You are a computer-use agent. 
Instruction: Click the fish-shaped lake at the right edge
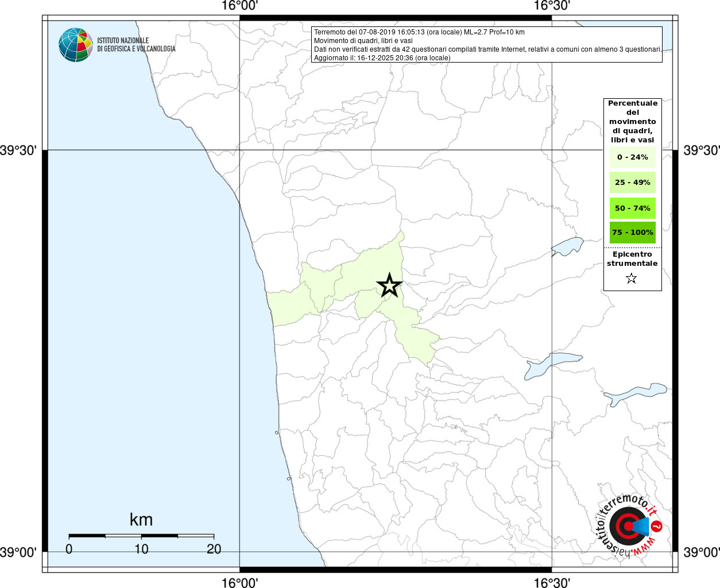point(634,394)
